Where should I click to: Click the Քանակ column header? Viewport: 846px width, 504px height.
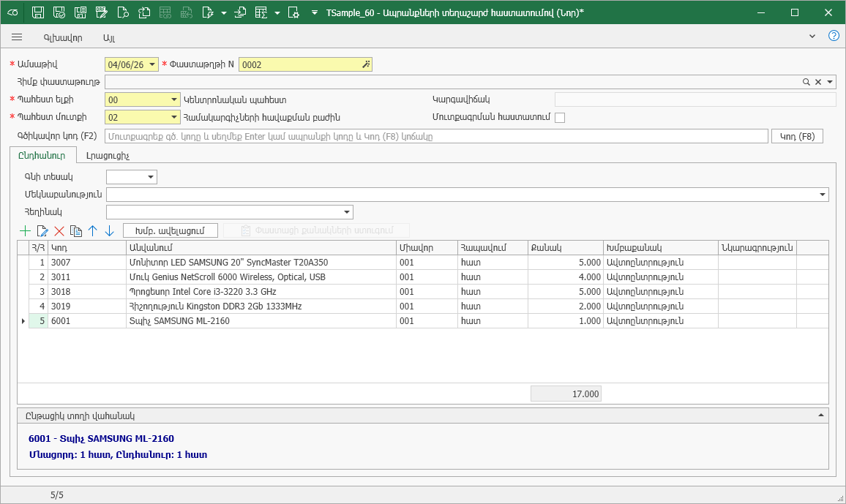click(x=566, y=247)
